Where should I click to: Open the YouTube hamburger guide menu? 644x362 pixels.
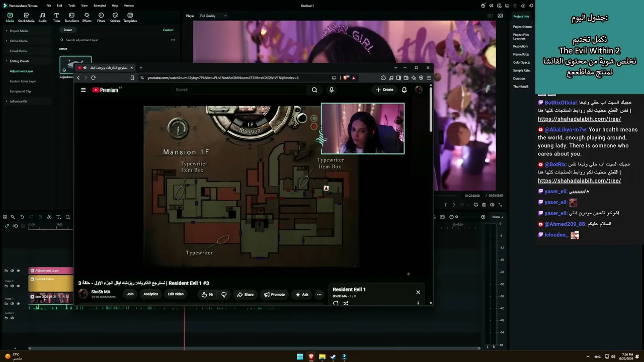coord(83,90)
